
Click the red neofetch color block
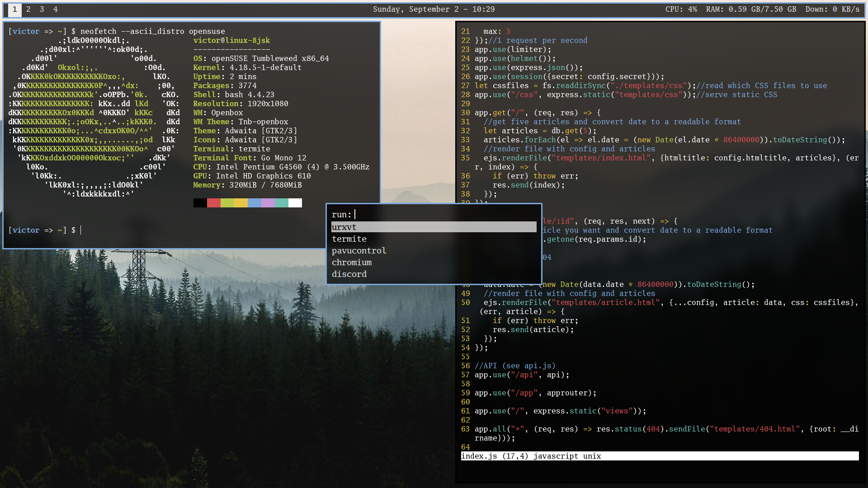tap(214, 203)
